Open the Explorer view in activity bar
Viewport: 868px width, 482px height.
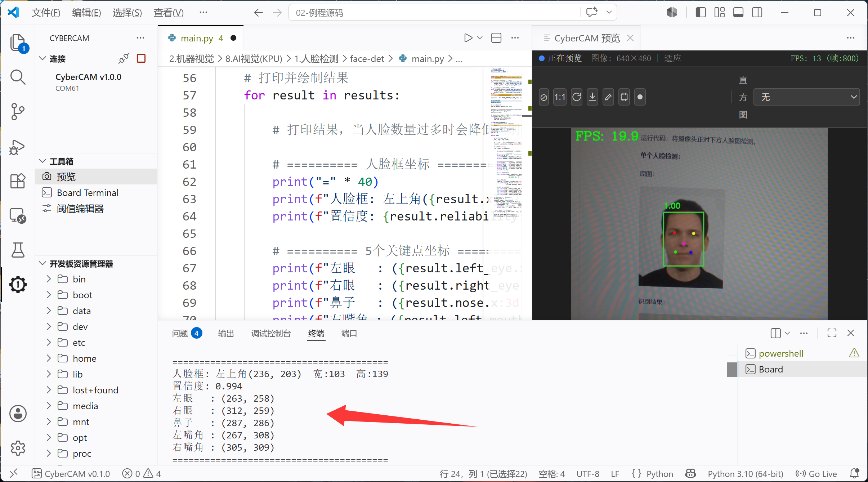coord(18,43)
